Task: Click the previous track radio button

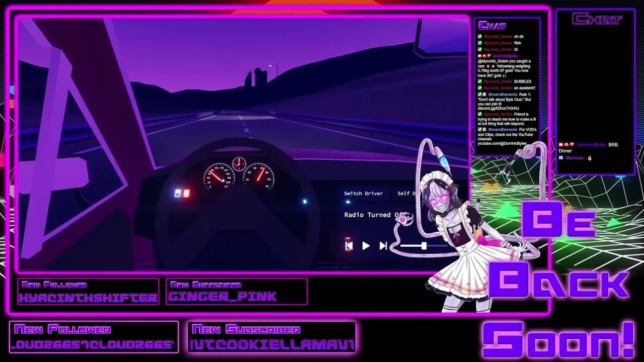Action: pos(349,246)
